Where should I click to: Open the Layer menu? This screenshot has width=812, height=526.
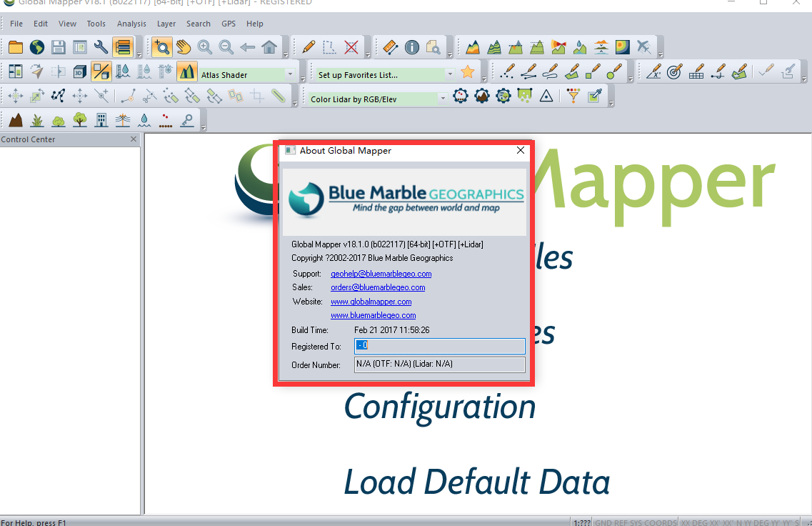[x=166, y=24]
